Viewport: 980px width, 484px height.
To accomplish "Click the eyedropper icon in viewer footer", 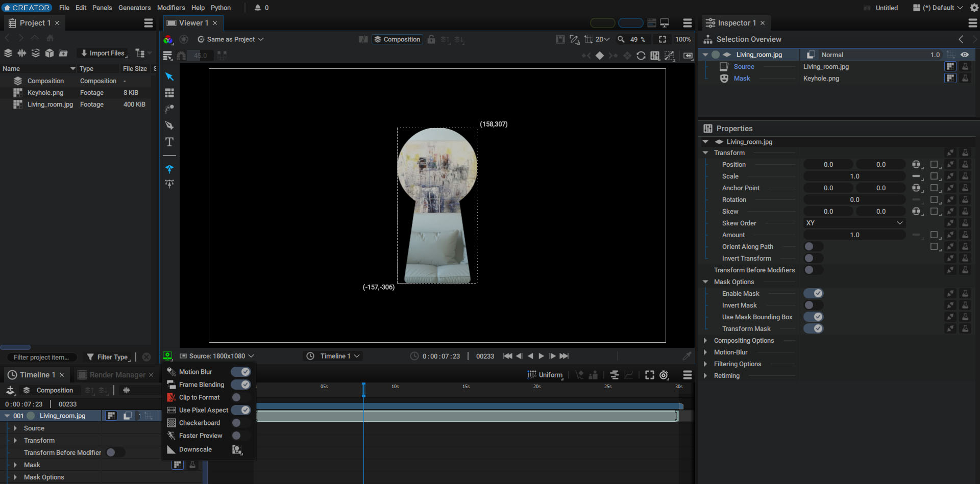I will point(687,356).
